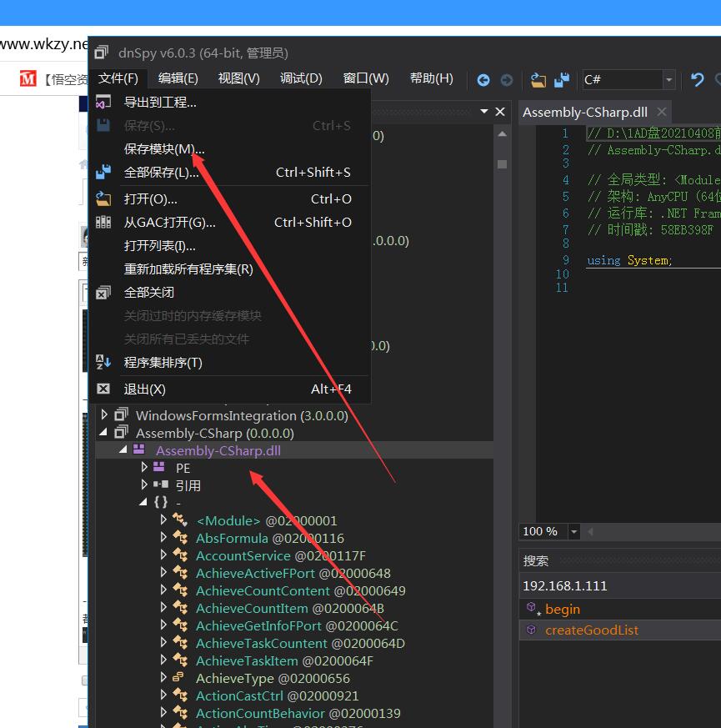Expand the PE node
This screenshot has height=728, width=721.
coord(144,467)
